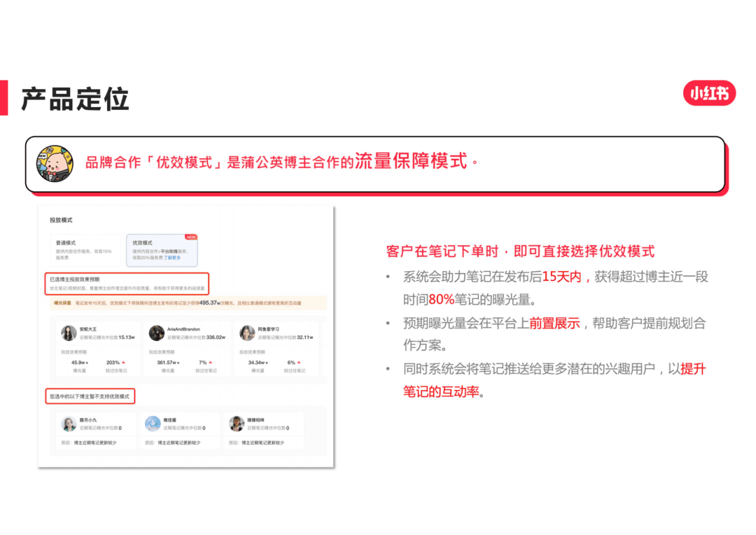
Task: Select the 普通模式 delivery mode card
Action: (85, 250)
